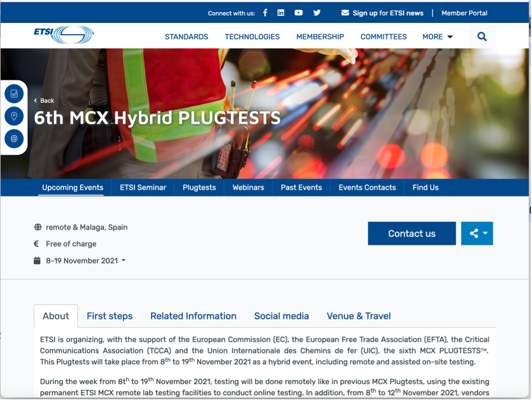Open the TECHNOLOGIES menu
This screenshot has width=532, height=401.
pos(252,37)
